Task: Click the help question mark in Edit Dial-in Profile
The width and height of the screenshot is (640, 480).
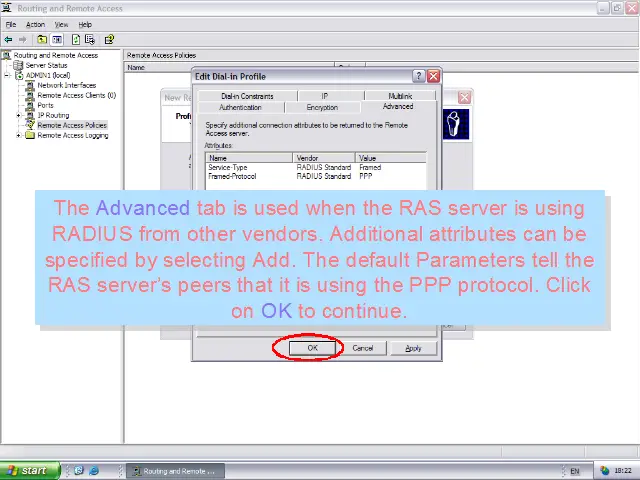Action: pyautogui.click(x=418, y=76)
